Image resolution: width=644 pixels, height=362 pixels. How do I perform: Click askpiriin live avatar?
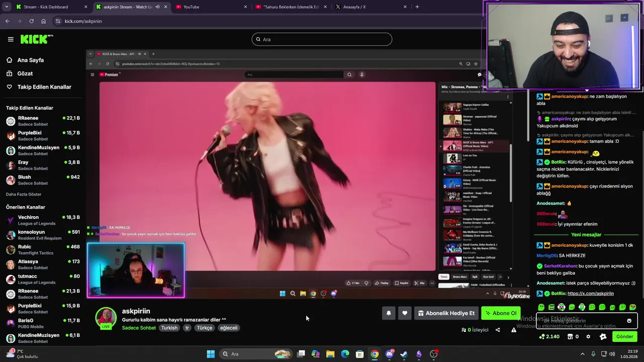[106, 318]
